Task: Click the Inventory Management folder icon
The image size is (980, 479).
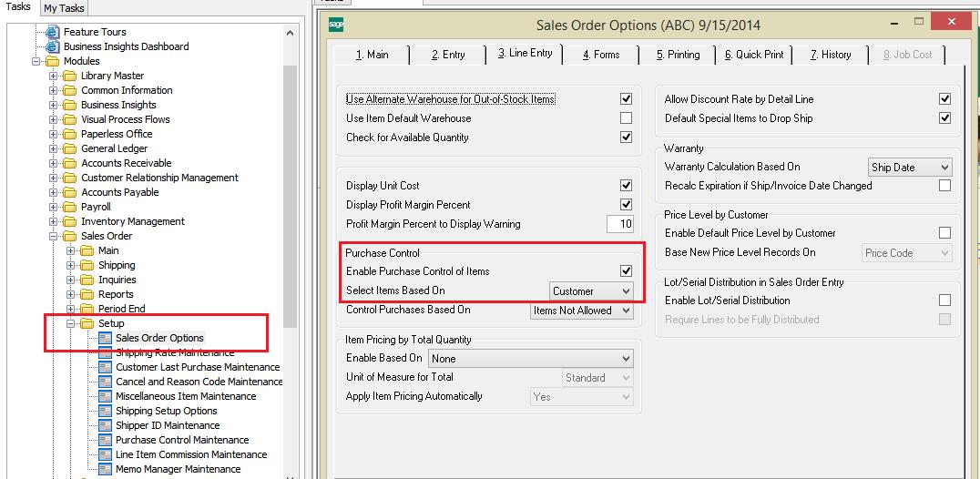Action: point(69,221)
